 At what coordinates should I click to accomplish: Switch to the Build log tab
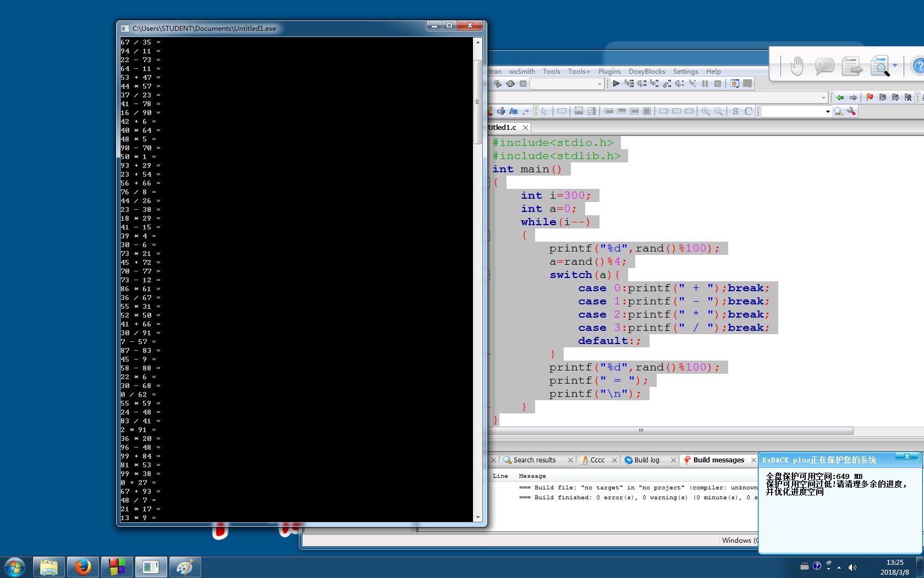point(647,460)
